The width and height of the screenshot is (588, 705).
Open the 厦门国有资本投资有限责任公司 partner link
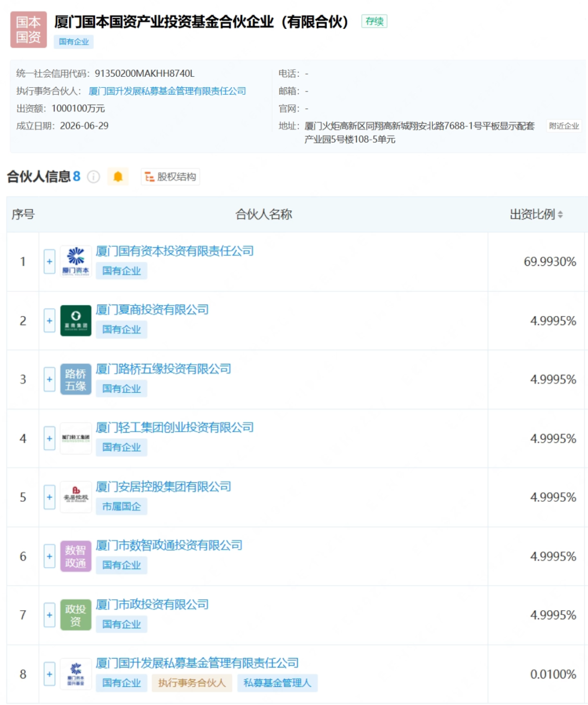click(x=175, y=251)
